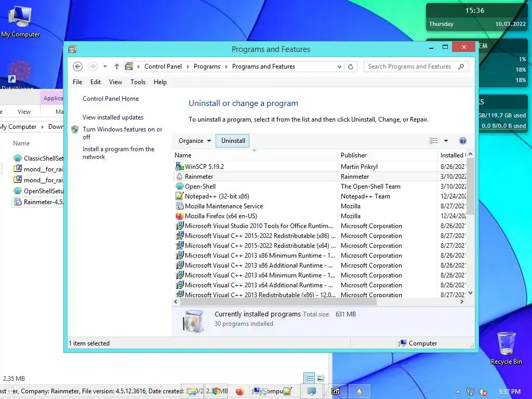Click the Firefox icon in program list
Image resolution: width=532 pixels, height=399 pixels.
pyautogui.click(x=179, y=216)
